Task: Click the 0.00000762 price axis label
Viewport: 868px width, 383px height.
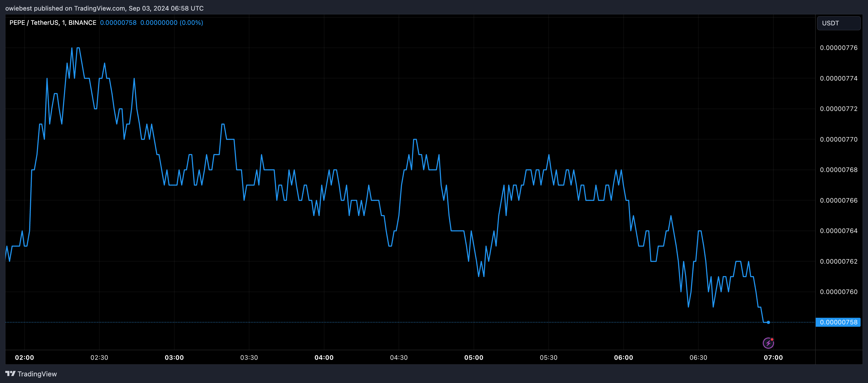Action: (x=839, y=261)
